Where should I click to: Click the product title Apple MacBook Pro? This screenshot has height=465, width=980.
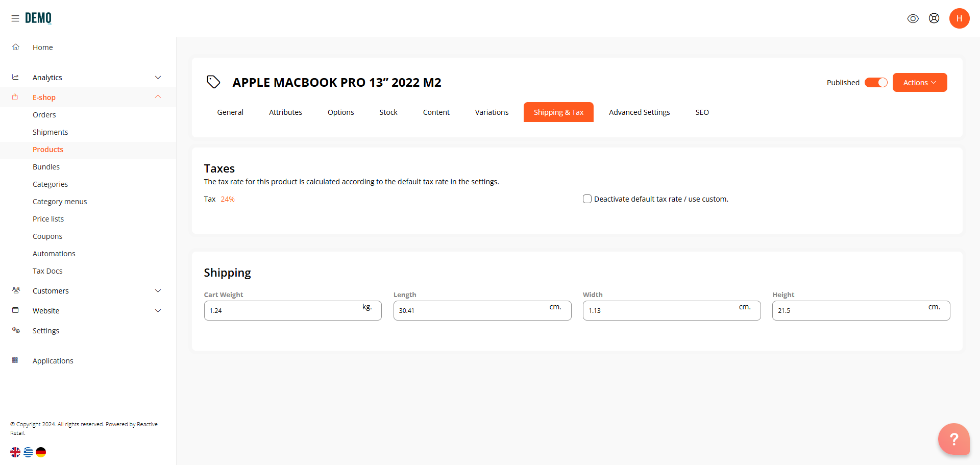[337, 82]
